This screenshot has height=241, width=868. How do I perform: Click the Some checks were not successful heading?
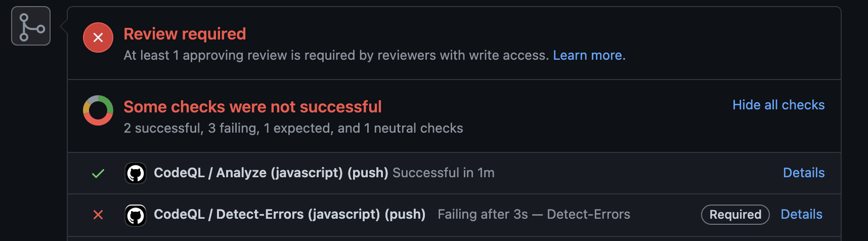pyautogui.click(x=252, y=107)
